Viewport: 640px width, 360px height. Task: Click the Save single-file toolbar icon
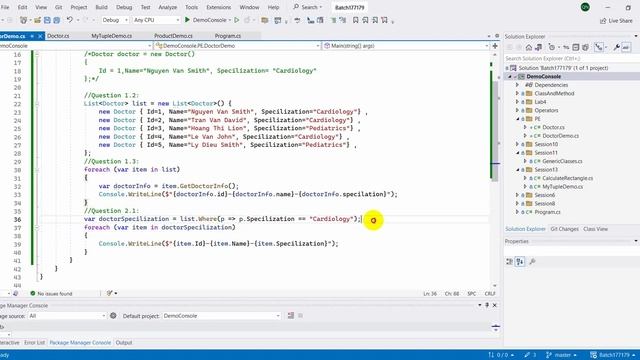point(47,20)
